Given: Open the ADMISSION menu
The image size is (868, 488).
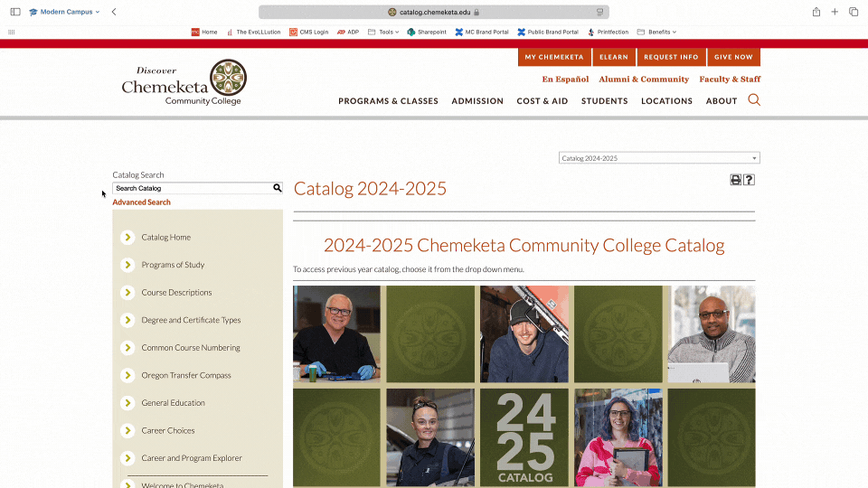Looking at the screenshot, I should click(x=477, y=100).
